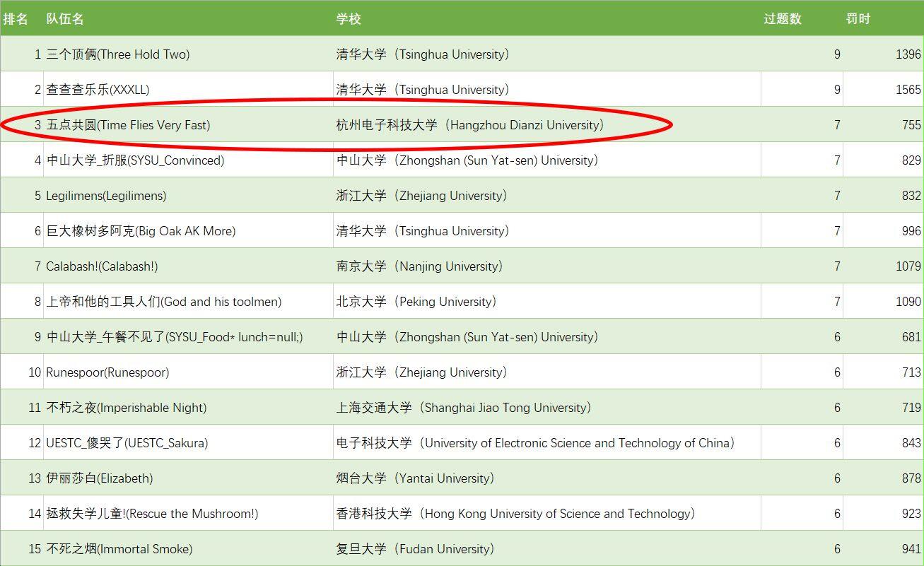
Task: Click penalty value 713
Action: coord(911,372)
